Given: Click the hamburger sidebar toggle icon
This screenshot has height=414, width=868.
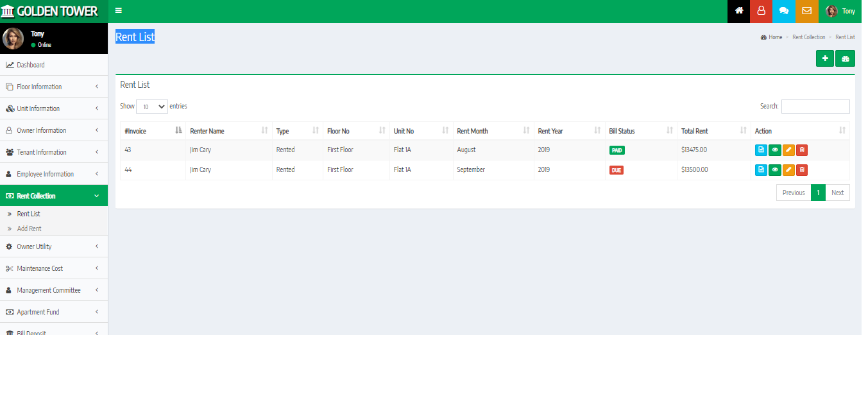Looking at the screenshot, I should 119,11.
